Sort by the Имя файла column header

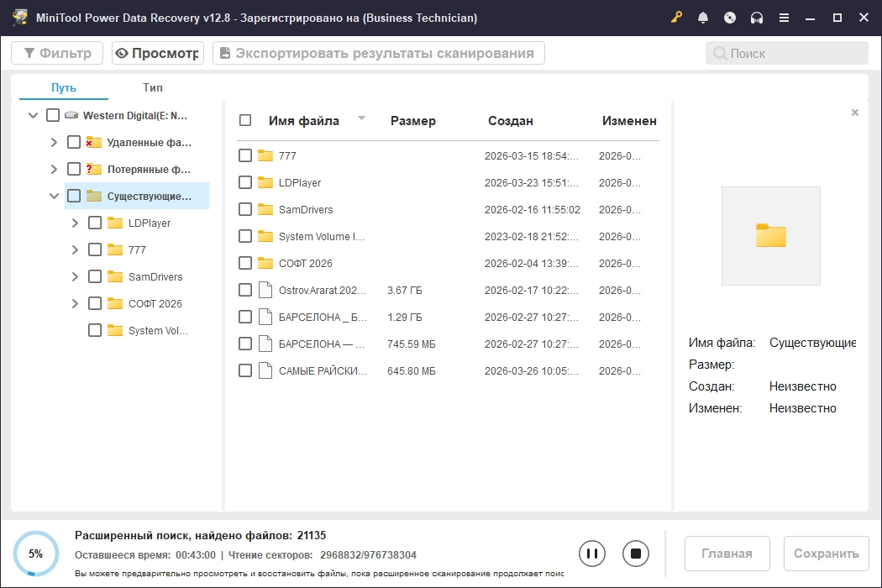coord(304,121)
